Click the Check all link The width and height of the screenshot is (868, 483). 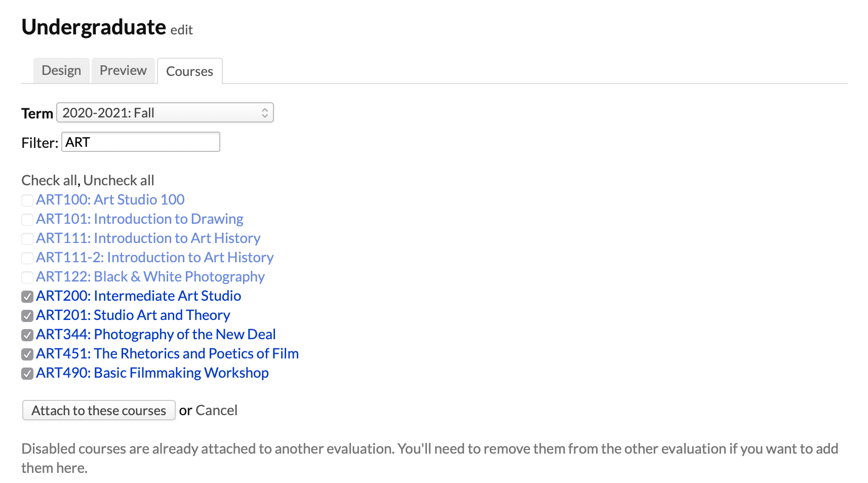point(49,181)
